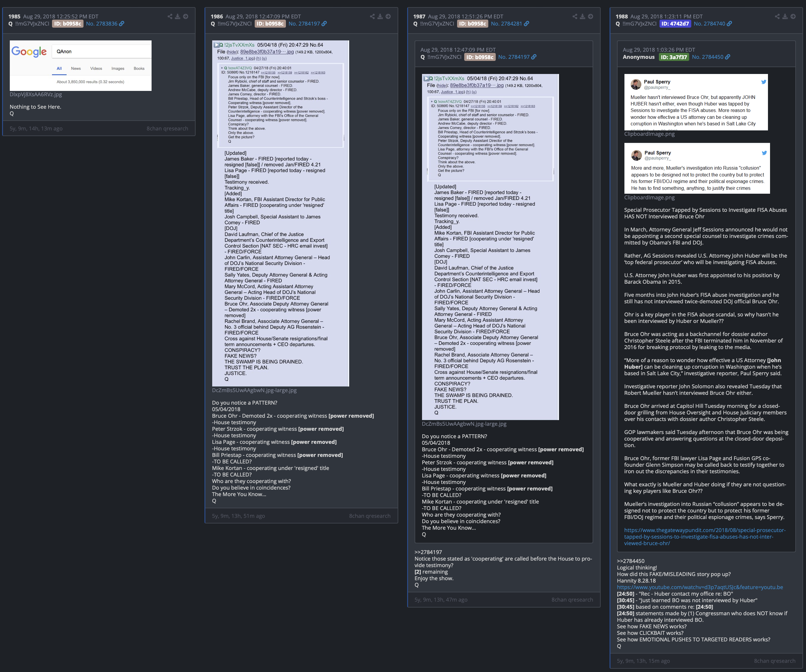Screen dimensions: 806x672
Task: Open the first Paul Sperry tweet image
Action: (696, 102)
